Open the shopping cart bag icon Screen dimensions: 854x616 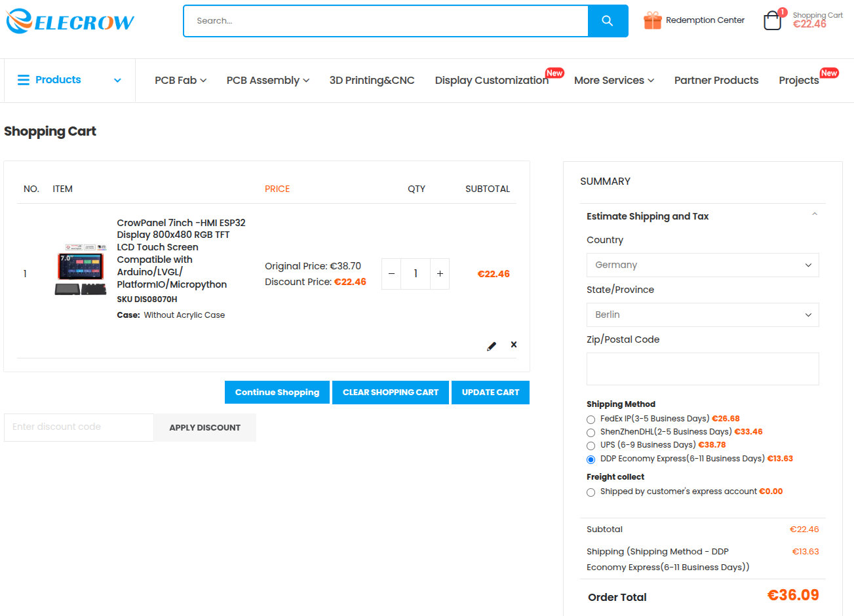(773, 20)
